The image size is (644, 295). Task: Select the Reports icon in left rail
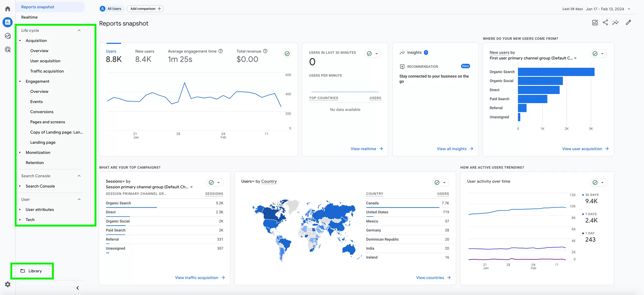pyautogui.click(x=8, y=22)
